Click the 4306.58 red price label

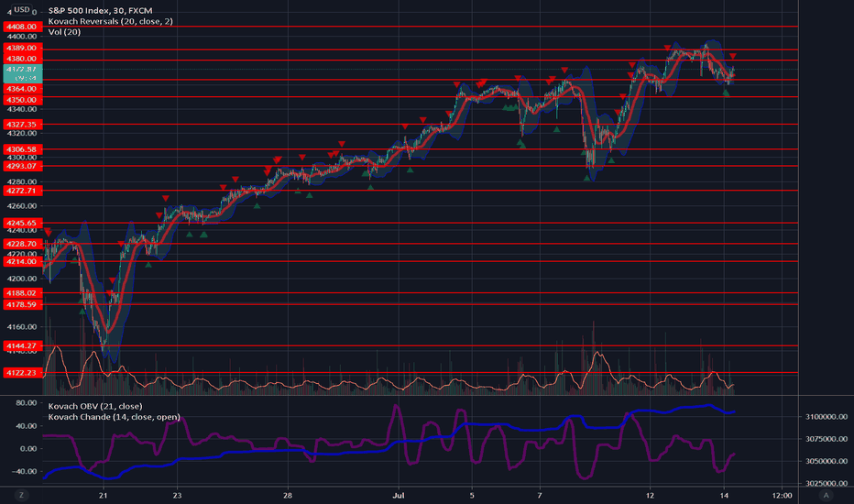coord(22,148)
